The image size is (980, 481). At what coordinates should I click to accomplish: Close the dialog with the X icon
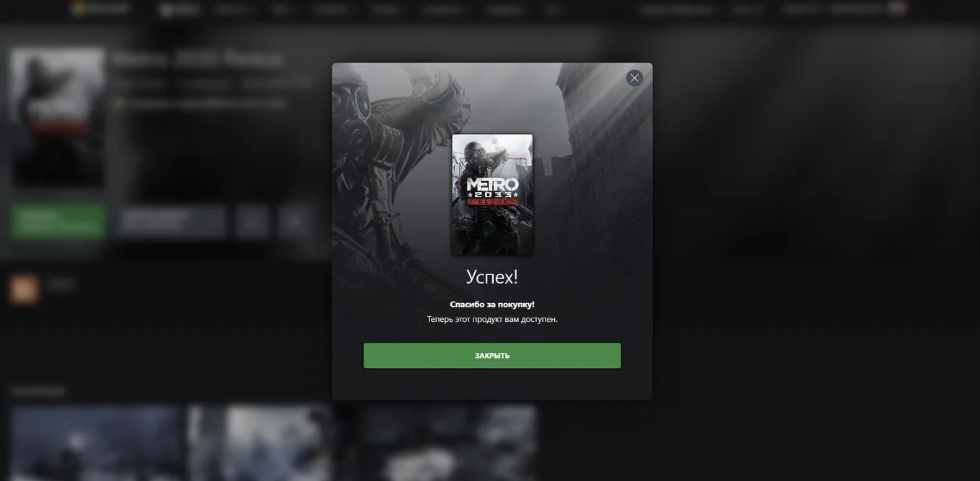click(634, 78)
